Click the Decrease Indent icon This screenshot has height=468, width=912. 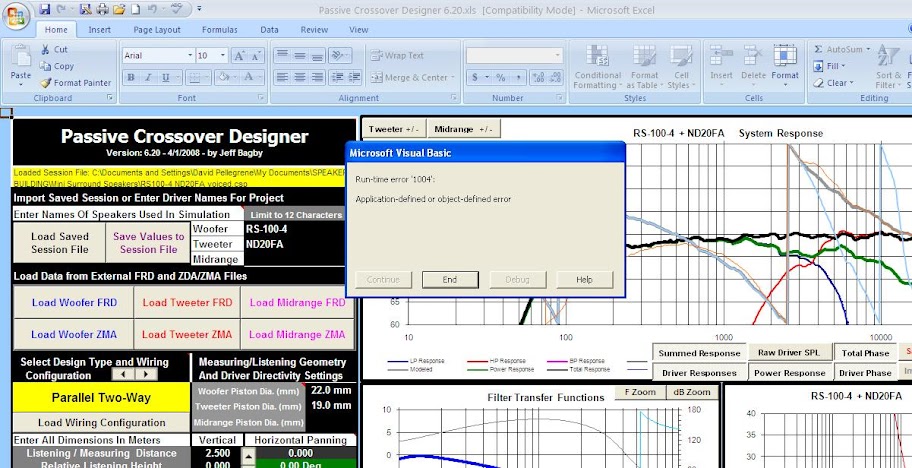click(x=336, y=77)
